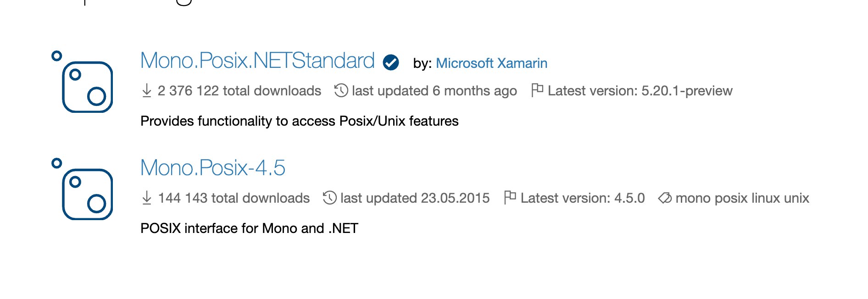Screen dimensions: 868x299
Task: Click the POSIX interface for Mono and .NET description
Action: click(249, 228)
